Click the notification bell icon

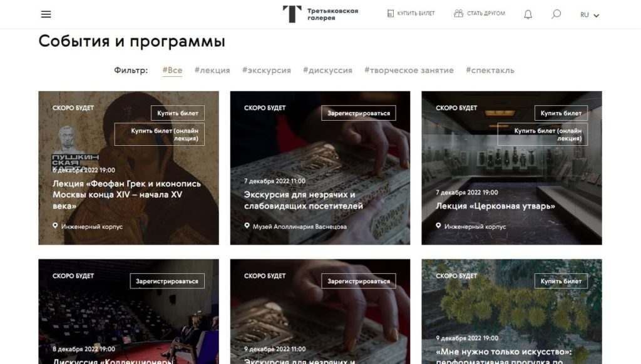click(x=528, y=15)
